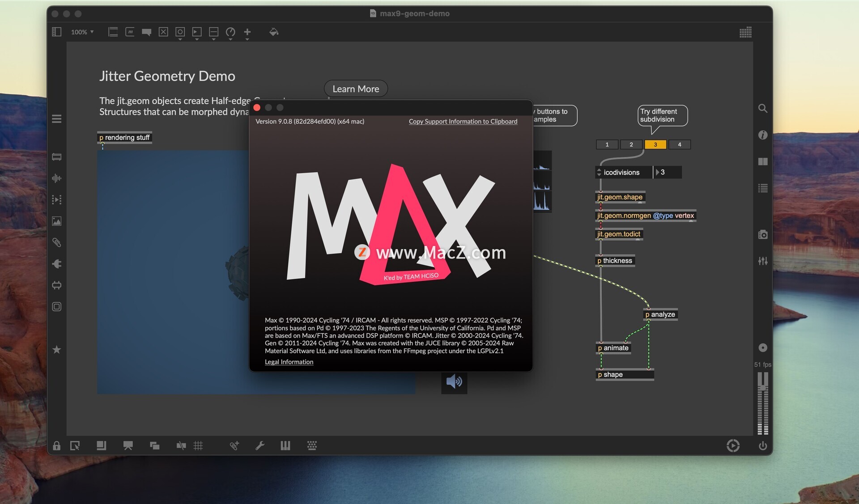
Task: Click Copy Support Information to Clipboard link
Action: click(x=463, y=122)
